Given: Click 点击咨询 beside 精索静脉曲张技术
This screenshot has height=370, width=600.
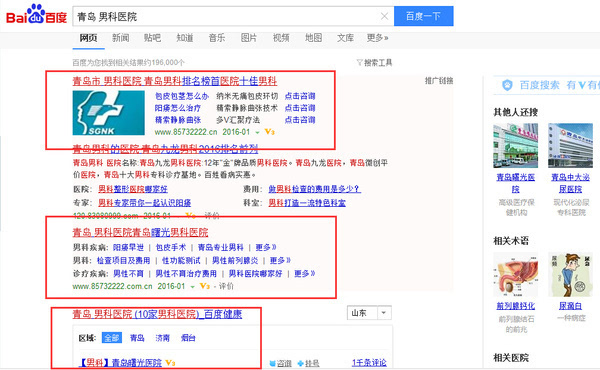Looking at the screenshot, I should (300, 108).
